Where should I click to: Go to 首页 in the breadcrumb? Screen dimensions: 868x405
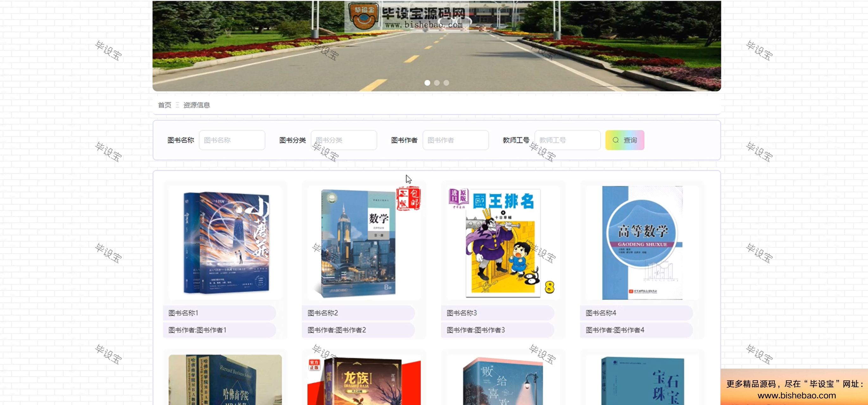[164, 105]
